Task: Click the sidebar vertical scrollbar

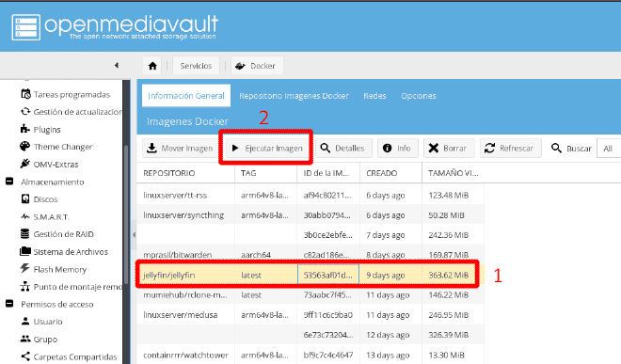Action: [126, 214]
